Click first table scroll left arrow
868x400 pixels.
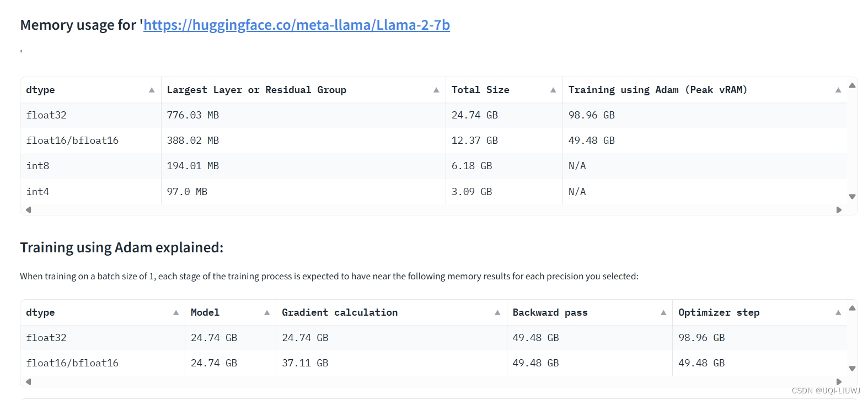coord(28,210)
